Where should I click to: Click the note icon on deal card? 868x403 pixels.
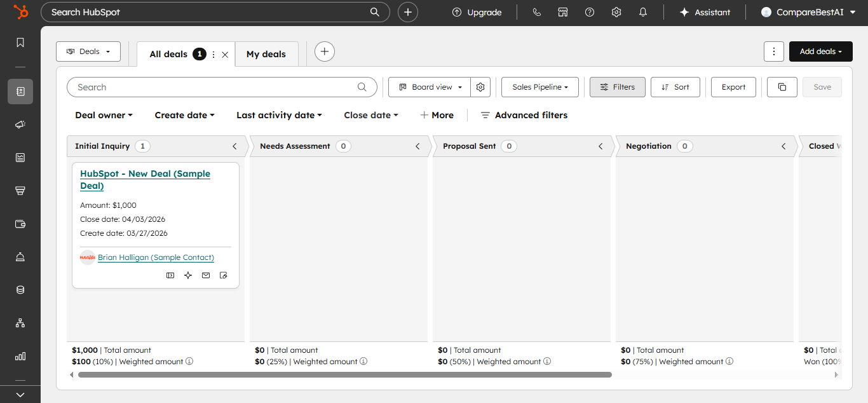click(x=224, y=275)
